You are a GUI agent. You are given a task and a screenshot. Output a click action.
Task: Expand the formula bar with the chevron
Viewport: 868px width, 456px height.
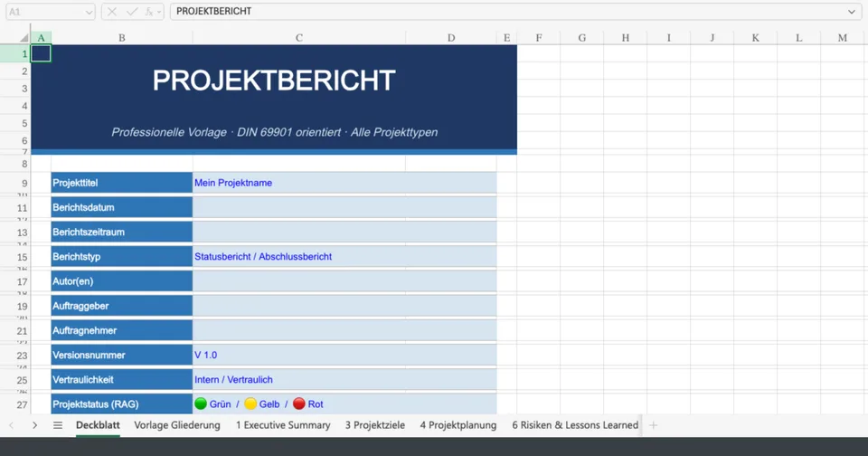click(x=852, y=12)
